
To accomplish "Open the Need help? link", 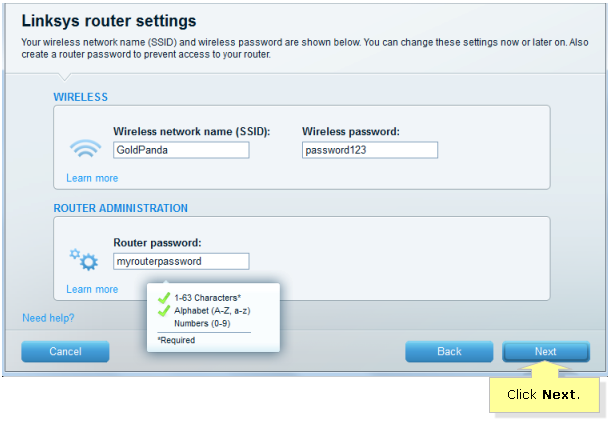I will tap(48, 318).
